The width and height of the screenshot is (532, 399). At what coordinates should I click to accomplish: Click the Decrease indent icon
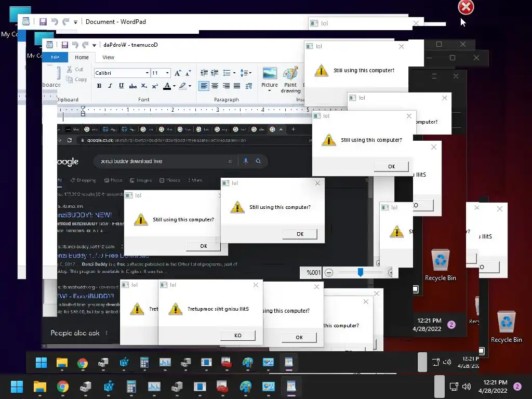point(204,73)
